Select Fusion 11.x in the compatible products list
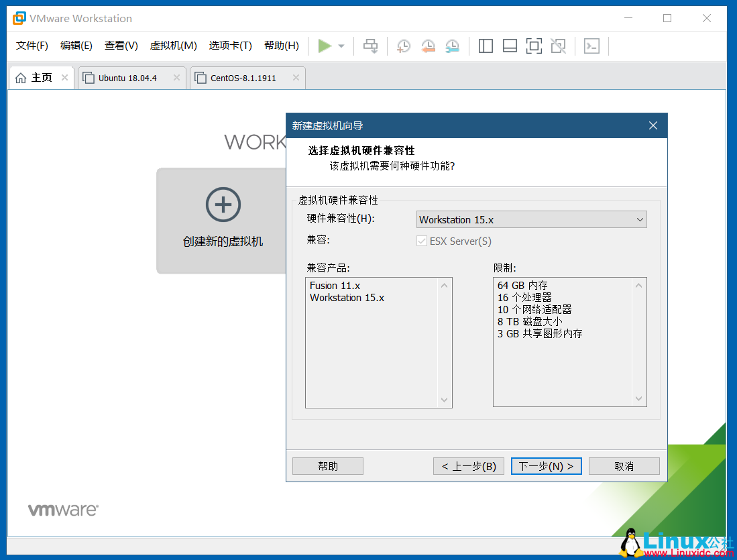The image size is (737, 560). [335, 285]
